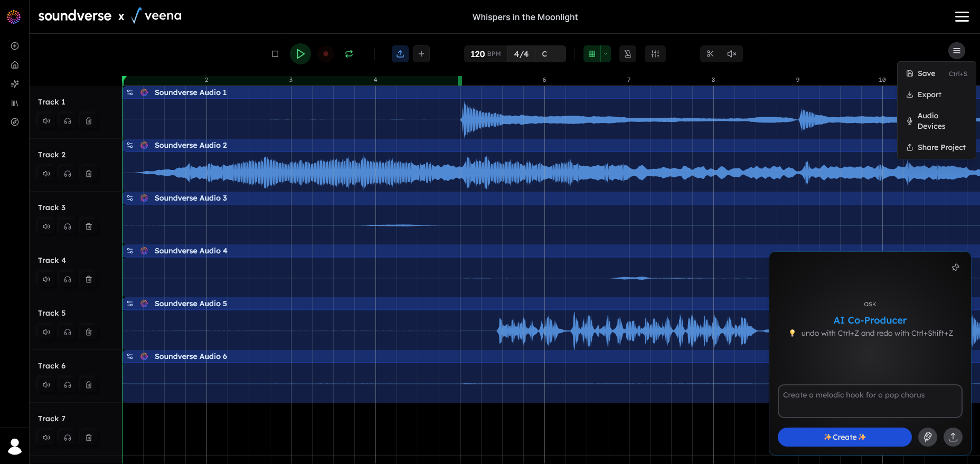The width and height of the screenshot is (980, 464).
Task: Open the user profile avatar
Action: [15, 446]
